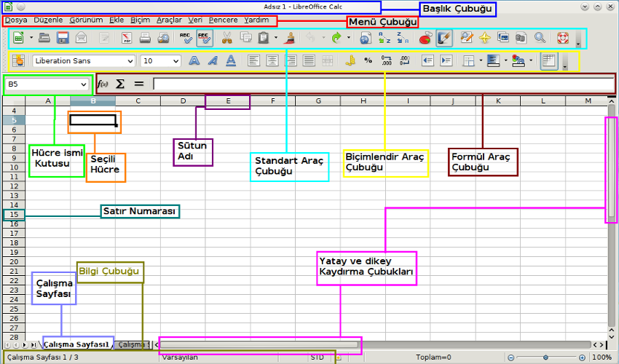The image size is (619, 364).
Task: Toggle the Show Draw Functions button
Action: click(x=444, y=37)
